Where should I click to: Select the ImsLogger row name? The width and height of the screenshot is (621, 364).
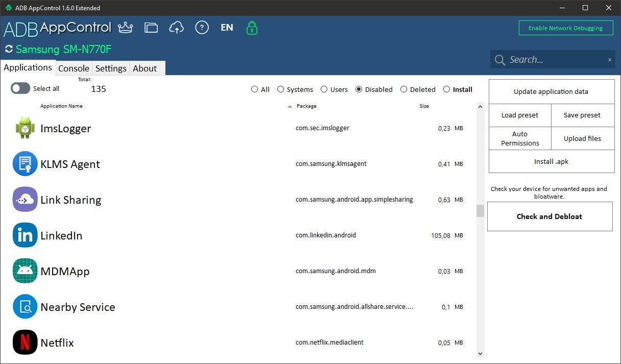(x=65, y=129)
